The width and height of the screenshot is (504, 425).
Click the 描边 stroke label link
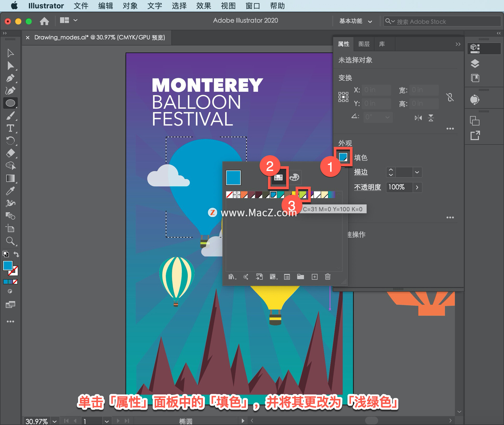click(x=361, y=172)
